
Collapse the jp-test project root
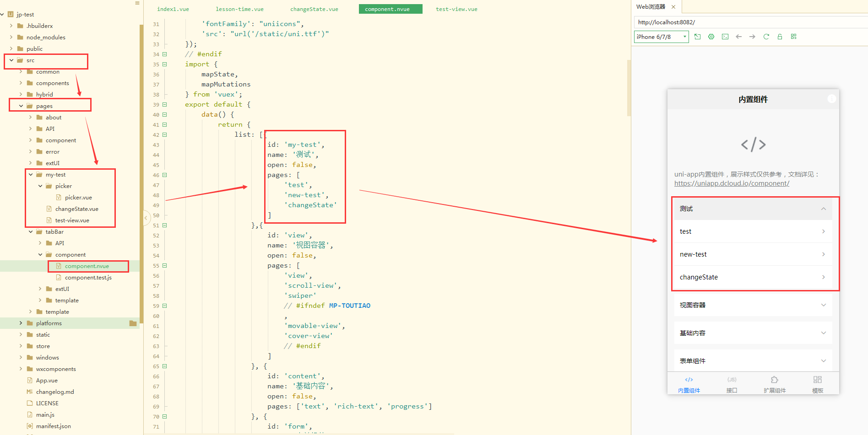tap(2, 15)
